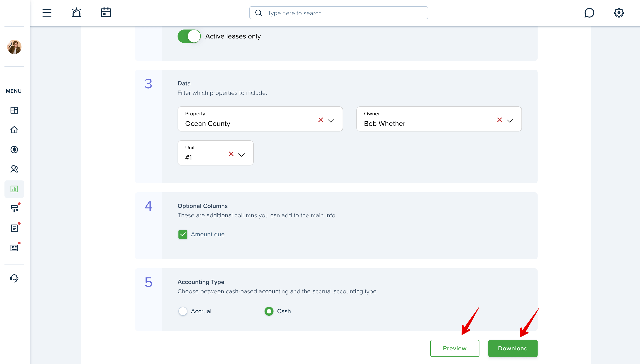The height and width of the screenshot is (364, 640).
Task: Expand the Unit dropdown chevron
Action: click(x=242, y=155)
